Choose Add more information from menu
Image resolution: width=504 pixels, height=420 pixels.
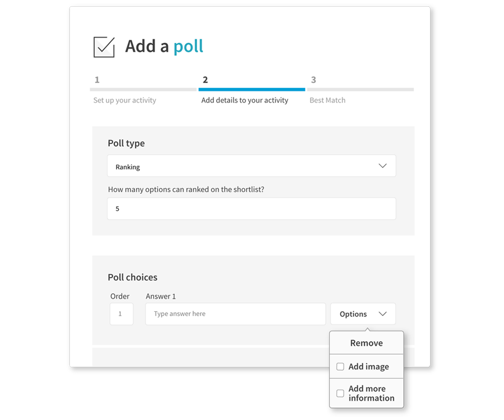(366, 394)
